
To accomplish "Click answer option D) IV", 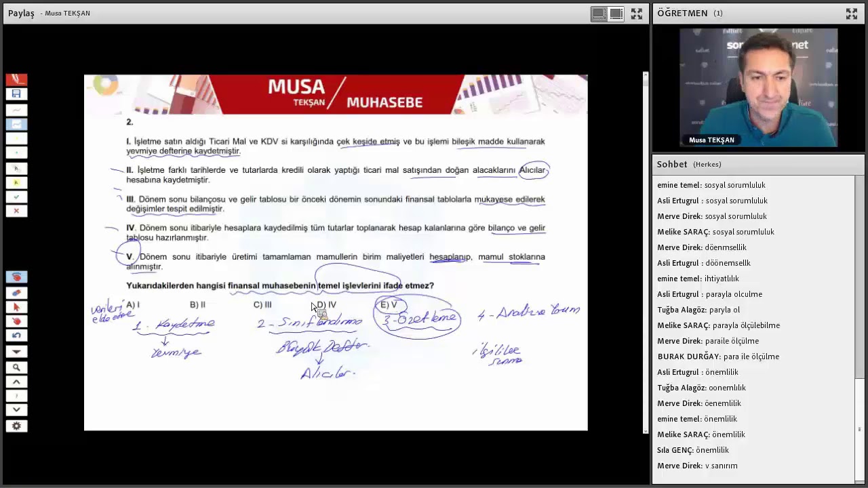I will click(x=326, y=305).
